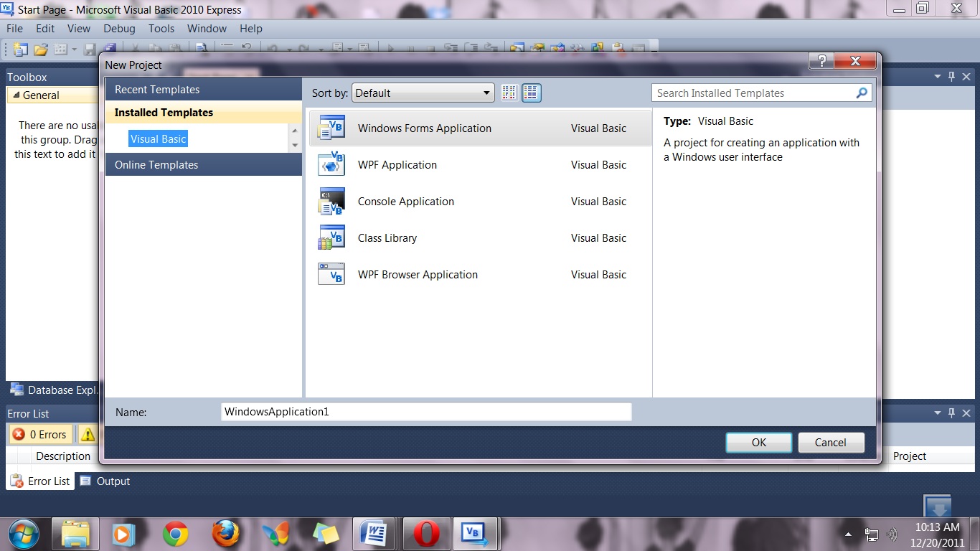Viewport: 980px width, 551px height.
Task: Choose the WPF Application template icon
Action: pos(331,164)
